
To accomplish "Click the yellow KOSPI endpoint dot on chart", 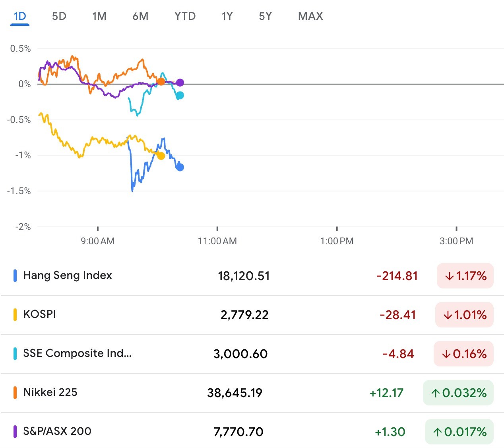I will click(x=161, y=156).
